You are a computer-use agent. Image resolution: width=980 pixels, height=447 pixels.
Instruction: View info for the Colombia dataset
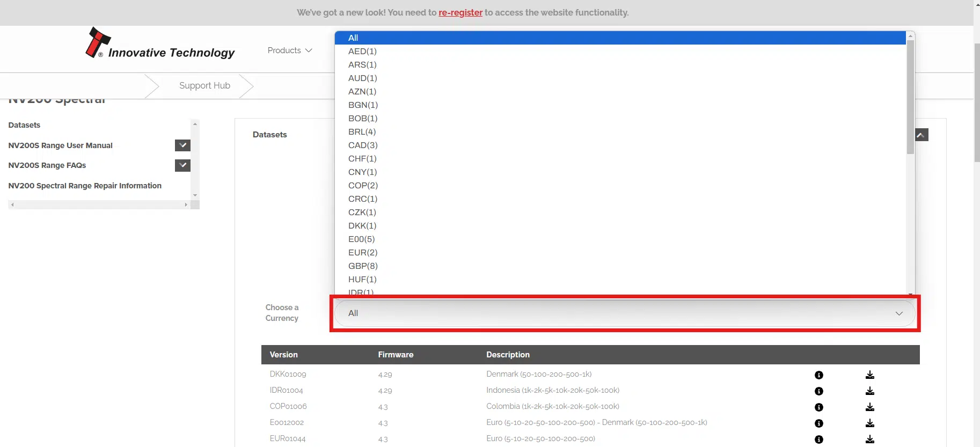point(818,407)
